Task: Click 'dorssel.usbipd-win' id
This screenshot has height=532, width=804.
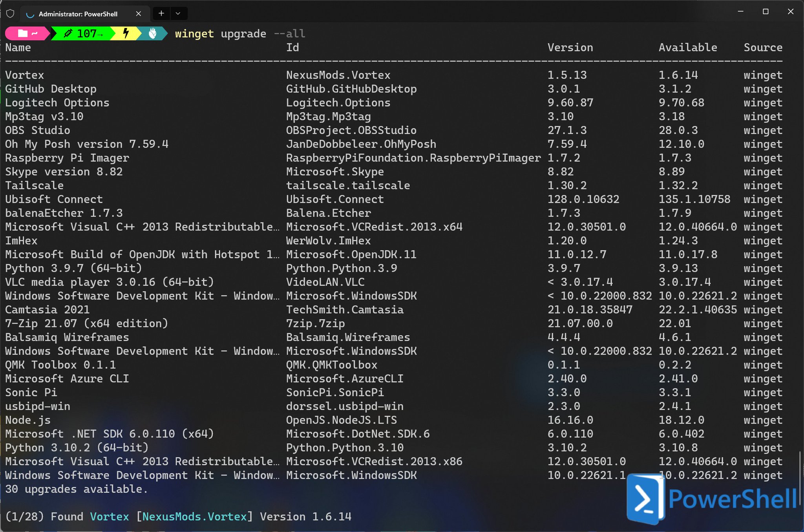Action: [345, 406]
